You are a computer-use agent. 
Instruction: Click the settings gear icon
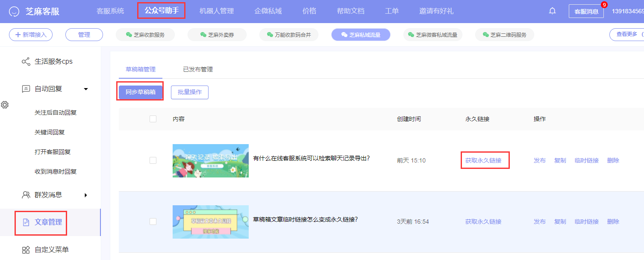point(5,105)
